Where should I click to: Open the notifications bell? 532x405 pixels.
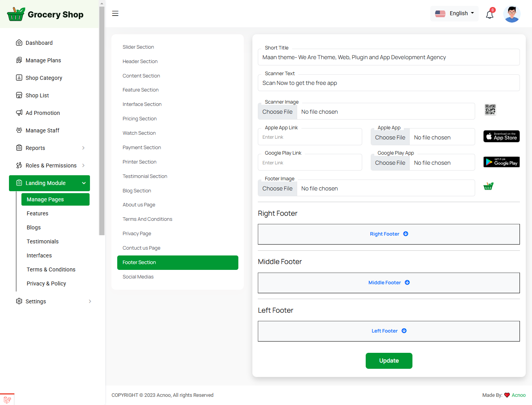490,14
